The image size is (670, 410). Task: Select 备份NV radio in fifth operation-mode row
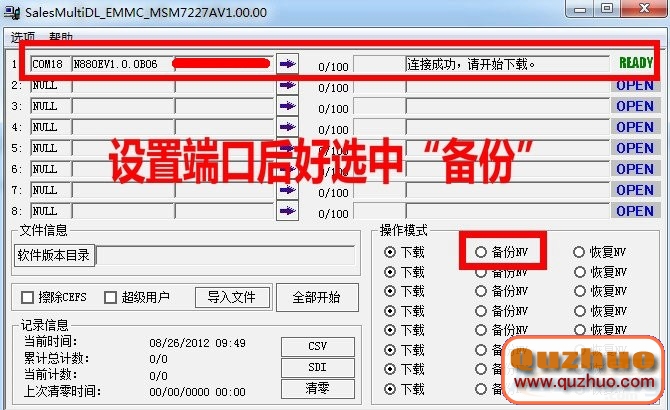(481, 330)
